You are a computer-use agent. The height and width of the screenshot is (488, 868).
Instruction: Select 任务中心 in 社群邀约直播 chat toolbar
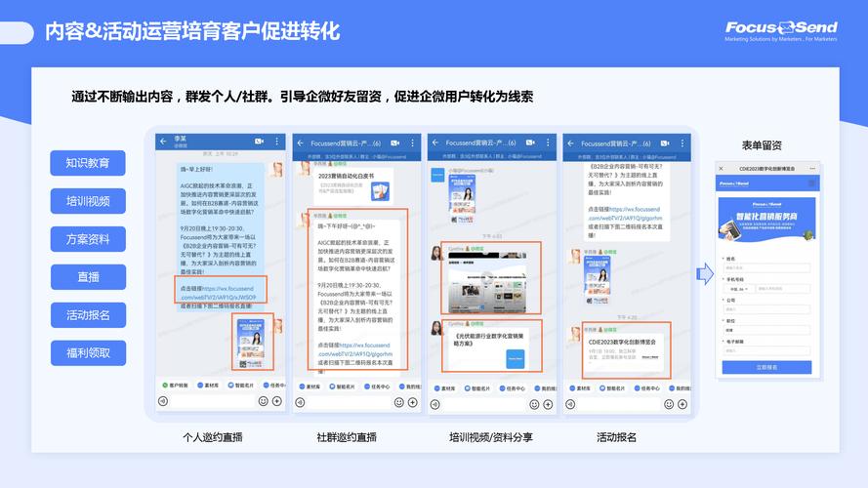click(377, 386)
